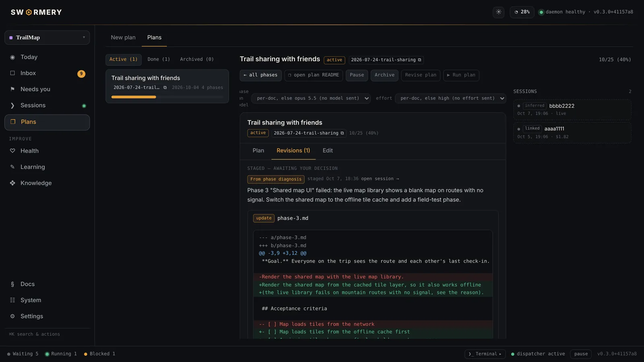Follow the open session link
Image resolution: width=644 pixels, height=362 pixels.
coord(380,179)
